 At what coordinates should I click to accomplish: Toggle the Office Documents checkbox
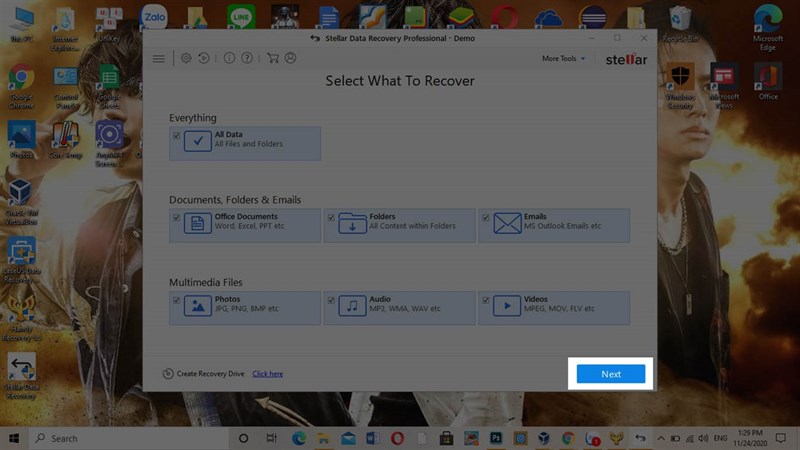(x=177, y=218)
